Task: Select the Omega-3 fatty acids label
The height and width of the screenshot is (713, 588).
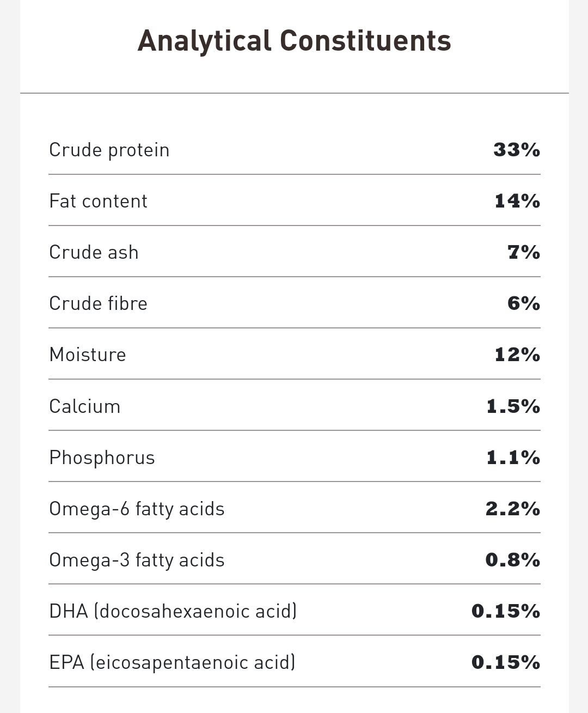Action: click(x=137, y=560)
